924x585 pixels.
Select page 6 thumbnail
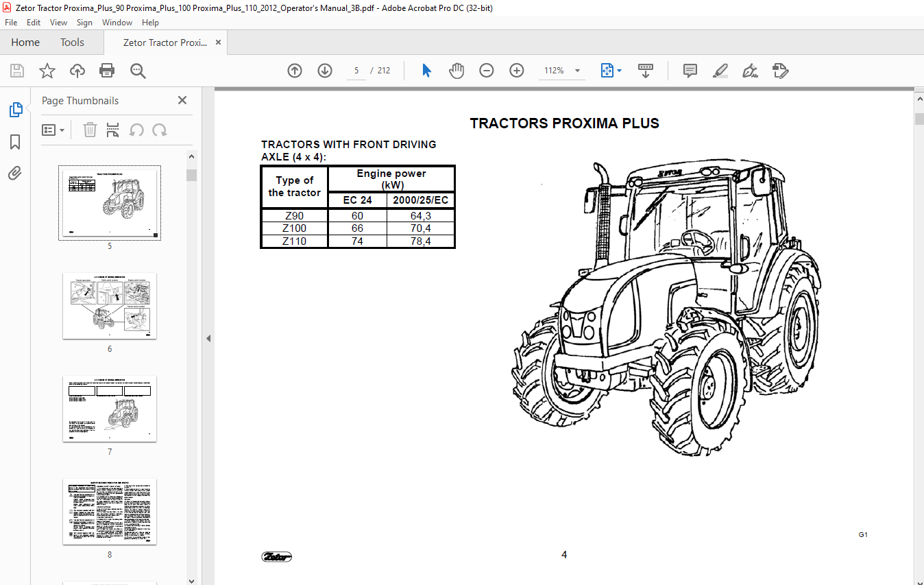110,306
